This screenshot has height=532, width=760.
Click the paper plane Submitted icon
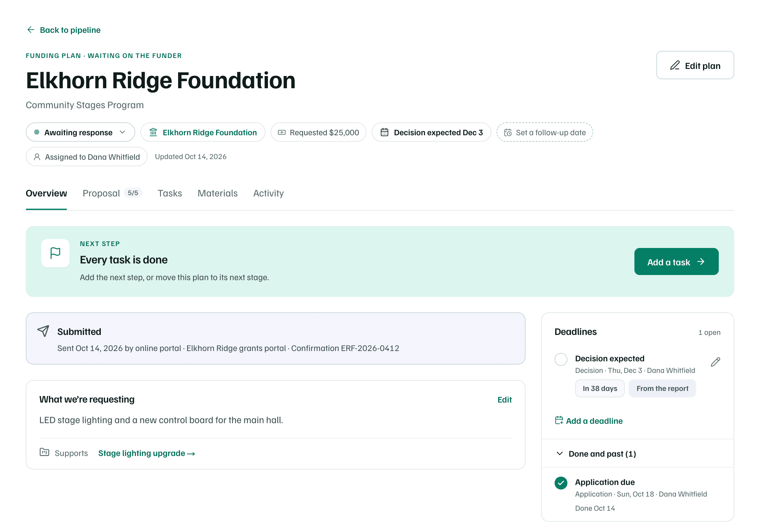tap(43, 331)
